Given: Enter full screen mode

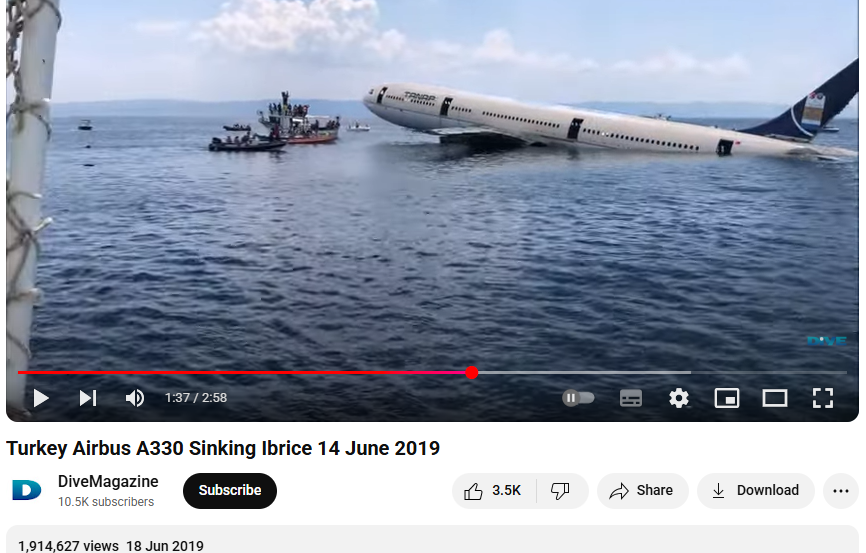Looking at the screenshot, I should [823, 398].
